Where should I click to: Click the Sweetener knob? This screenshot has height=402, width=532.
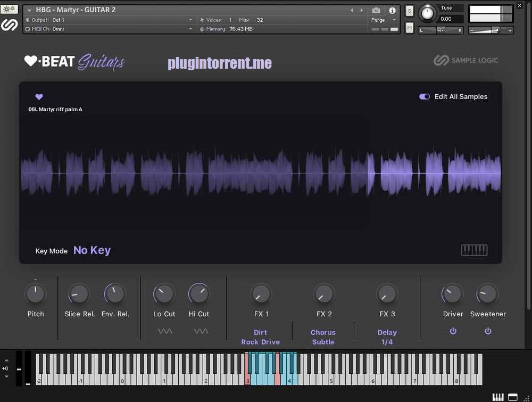tap(487, 294)
